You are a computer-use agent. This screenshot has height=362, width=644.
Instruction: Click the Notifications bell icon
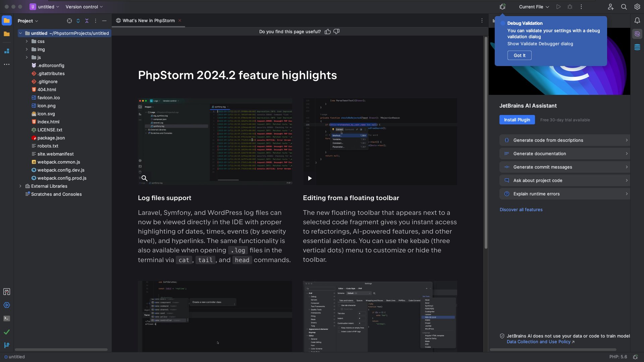tap(637, 21)
